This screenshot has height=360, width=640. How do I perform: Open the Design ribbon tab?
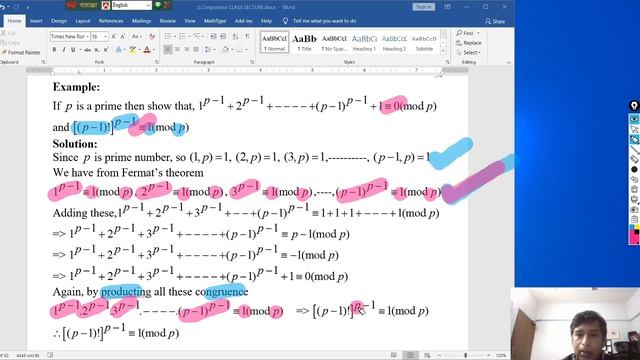tap(59, 21)
